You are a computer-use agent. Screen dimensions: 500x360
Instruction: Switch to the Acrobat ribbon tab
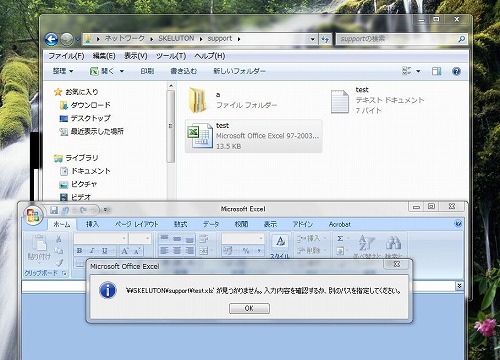(340, 224)
